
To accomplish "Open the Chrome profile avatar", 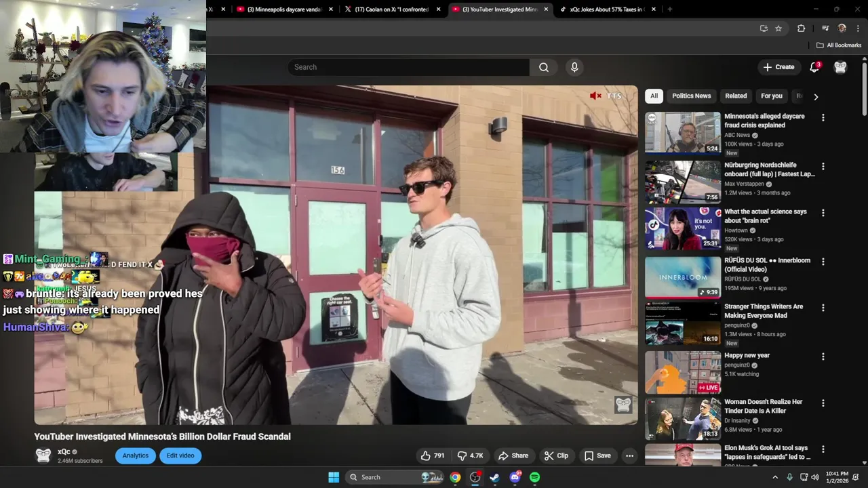I will pyautogui.click(x=842, y=28).
